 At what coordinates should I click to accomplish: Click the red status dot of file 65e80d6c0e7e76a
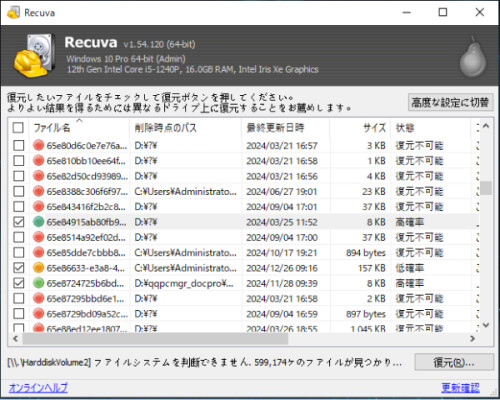click(39, 145)
